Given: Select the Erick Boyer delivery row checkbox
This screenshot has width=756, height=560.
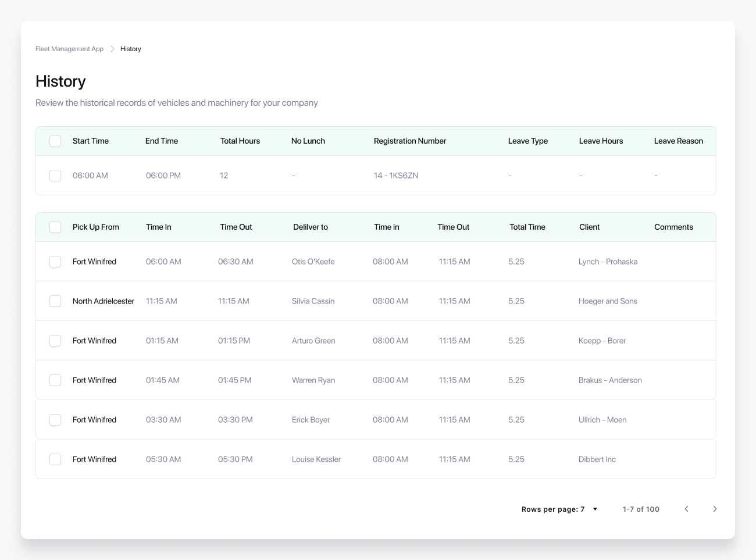Looking at the screenshot, I should [55, 420].
